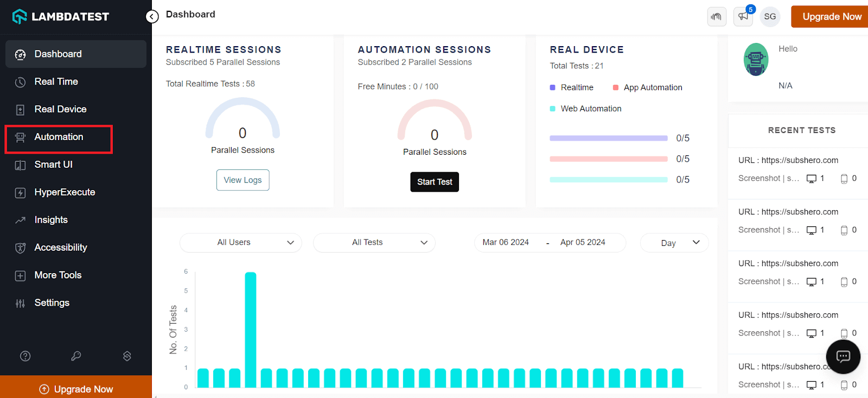
Task: Open Real Device from the sidebar
Action: point(76,109)
